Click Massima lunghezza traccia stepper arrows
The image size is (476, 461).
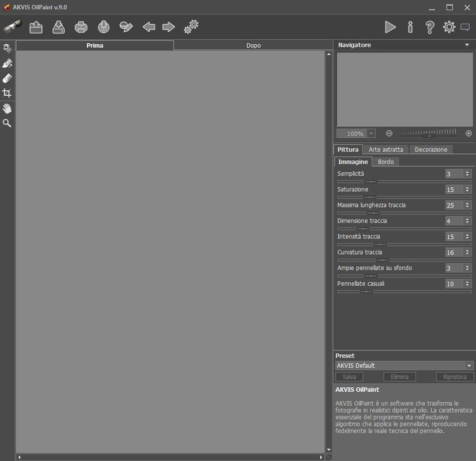467,205
